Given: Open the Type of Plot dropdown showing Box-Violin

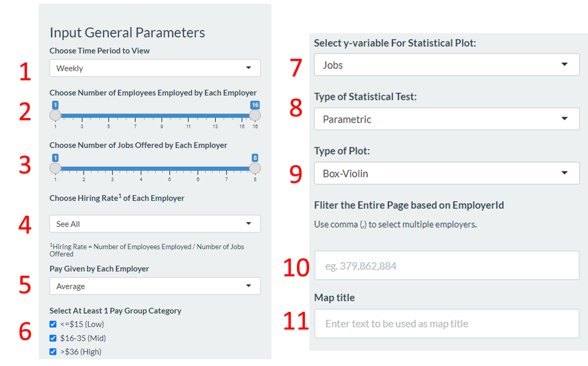Looking at the screenshot, I should [447, 173].
